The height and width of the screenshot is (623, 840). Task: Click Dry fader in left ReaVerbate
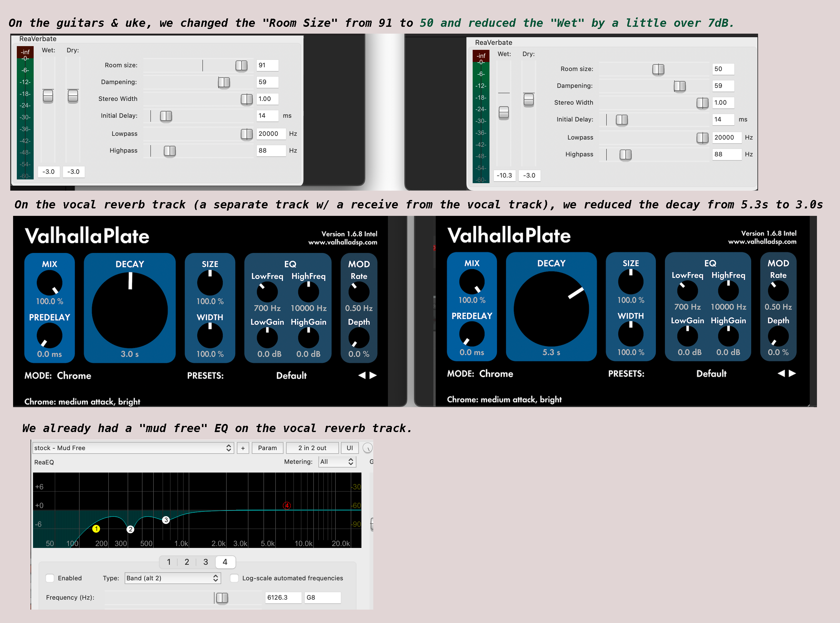tap(73, 96)
